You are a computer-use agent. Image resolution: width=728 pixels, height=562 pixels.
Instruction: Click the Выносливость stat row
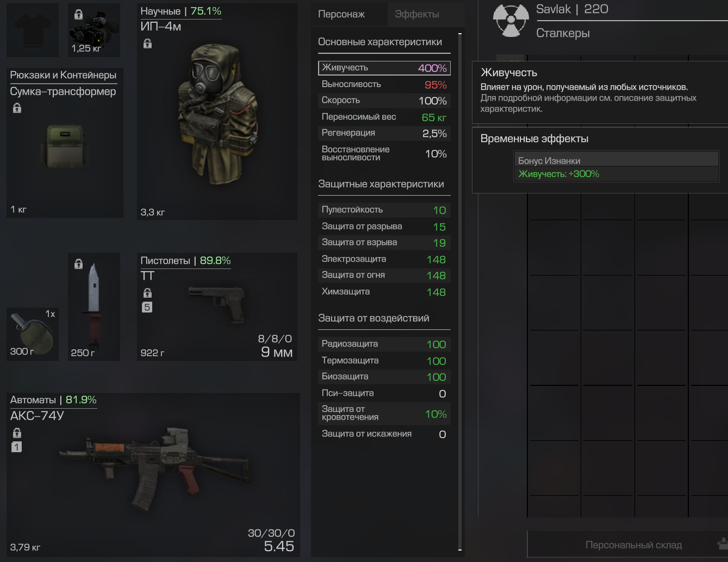(384, 84)
